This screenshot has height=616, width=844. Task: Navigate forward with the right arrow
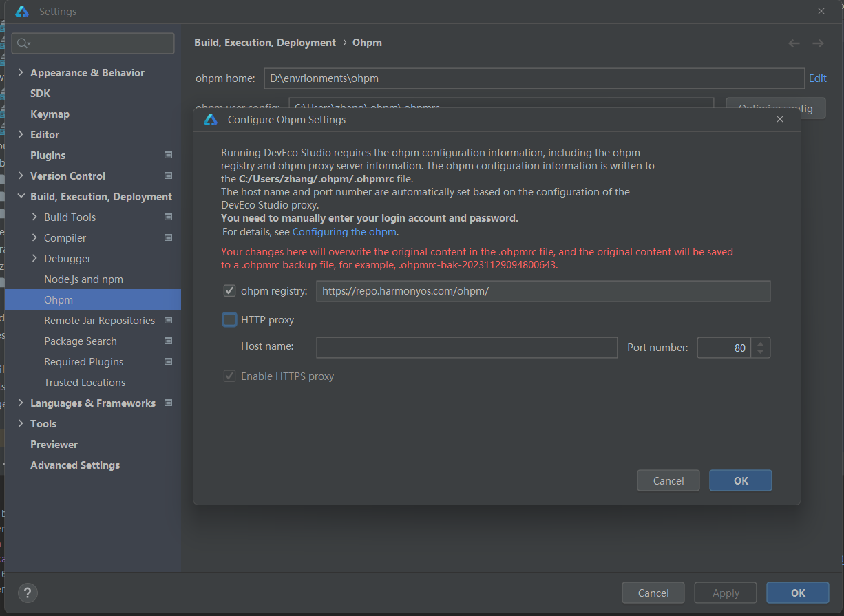point(818,43)
